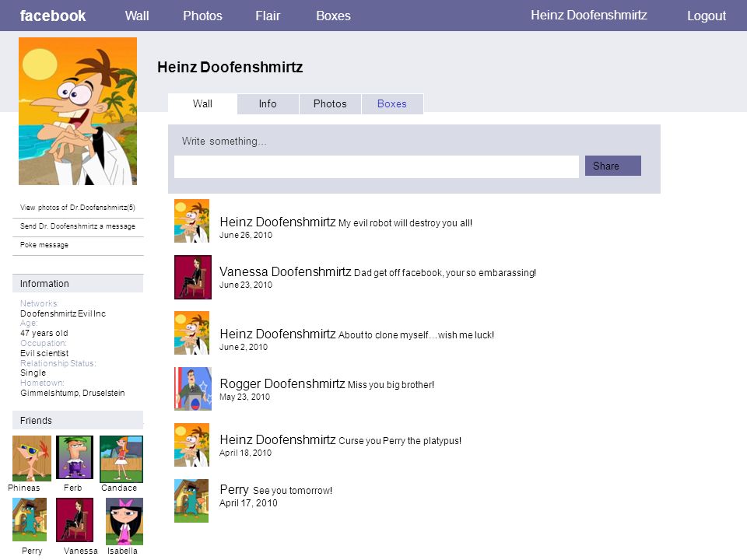Click the Phineas name label

[x=24, y=488]
